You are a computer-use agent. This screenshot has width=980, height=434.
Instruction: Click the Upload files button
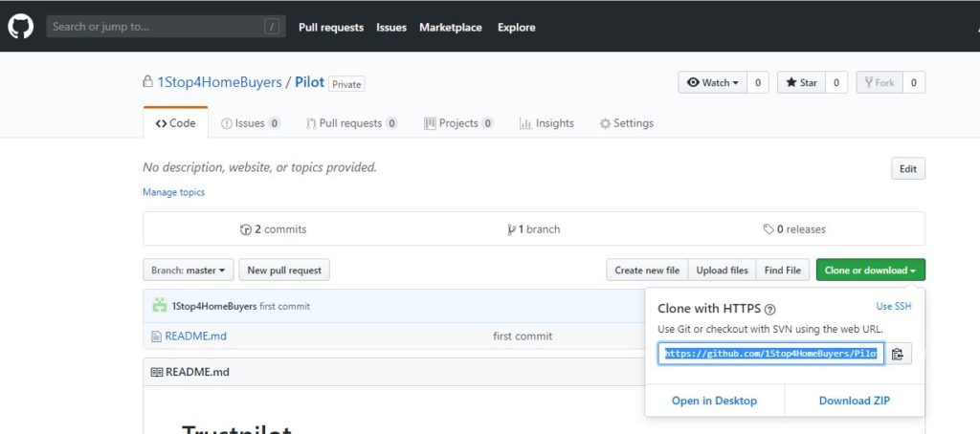click(722, 271)
